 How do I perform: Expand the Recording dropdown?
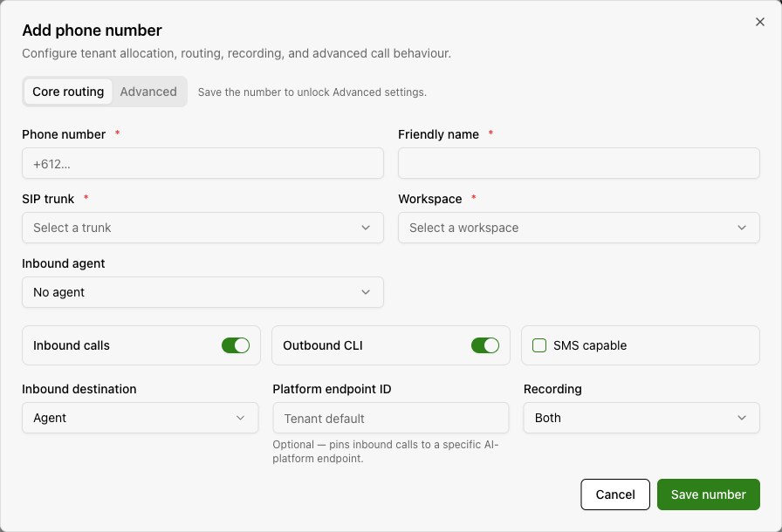[641, 418]
